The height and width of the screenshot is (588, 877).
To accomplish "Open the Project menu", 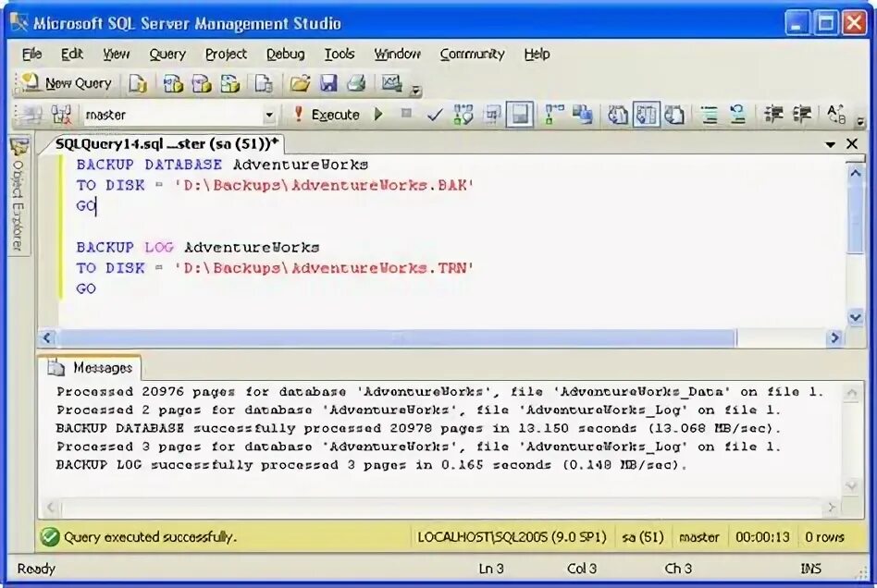I will (x=226, y=54).
